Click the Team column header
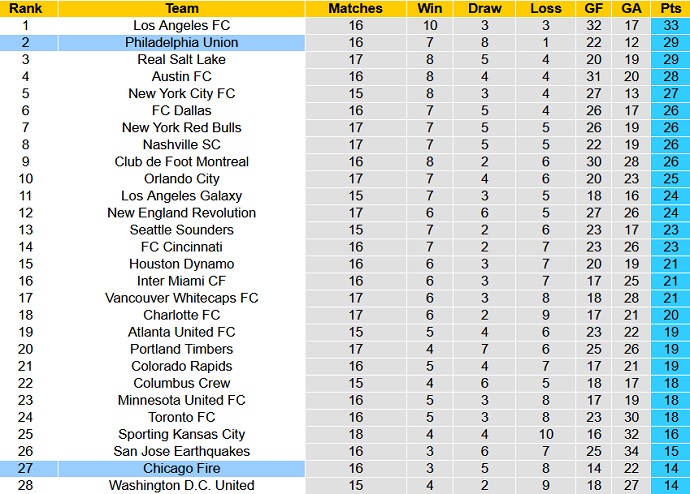 tap(182, 8)
